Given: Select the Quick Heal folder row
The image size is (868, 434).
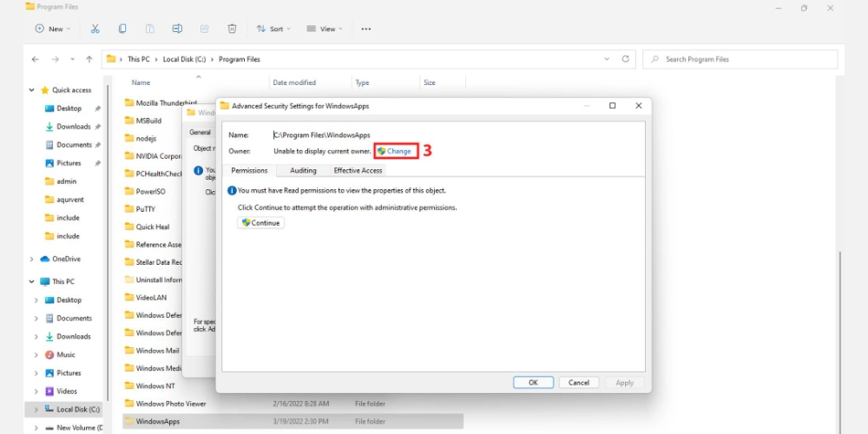Looking at the screenshot, I should click(153, 227).
